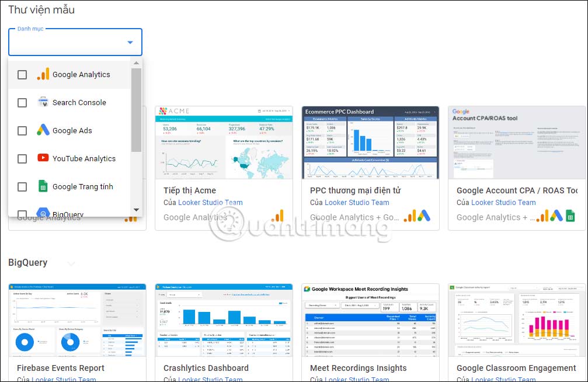This screenshot has height=382, width=588.
Task: Click the Search Console icon in dropdown
Action: pyautogui.click(x=43, y=102)
